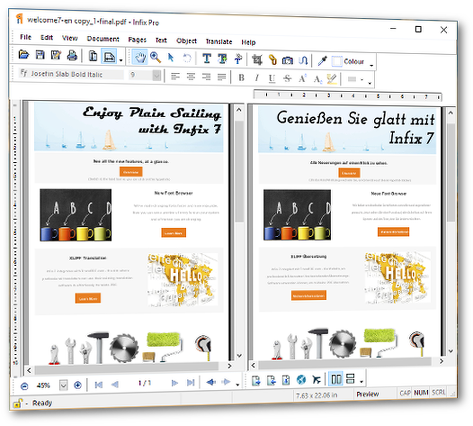The width and height of the screenshot is (473, 426).
Task: Switch to stacked horizontal split view
Action: (x=350, y=379)
